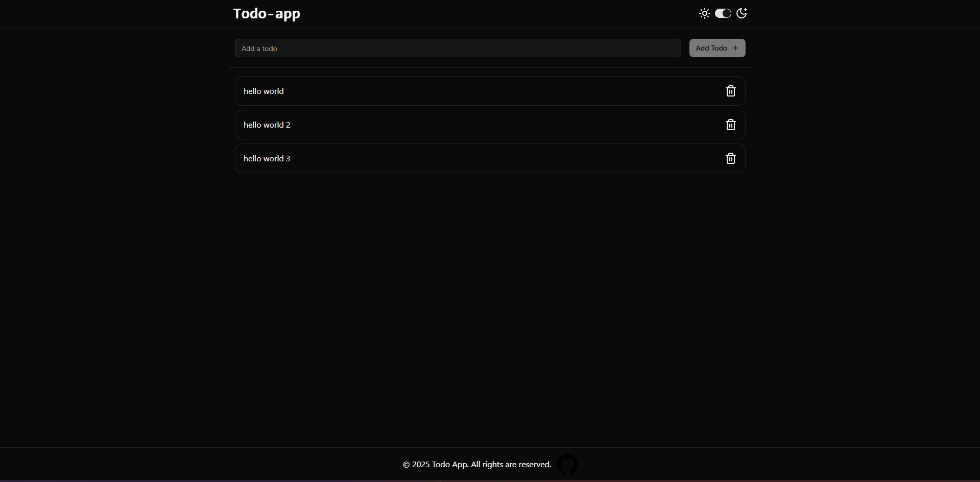Click empty middle of second todo card
Image resolution: width=980 pixels, height=482 pixels.
coord(490,125)
